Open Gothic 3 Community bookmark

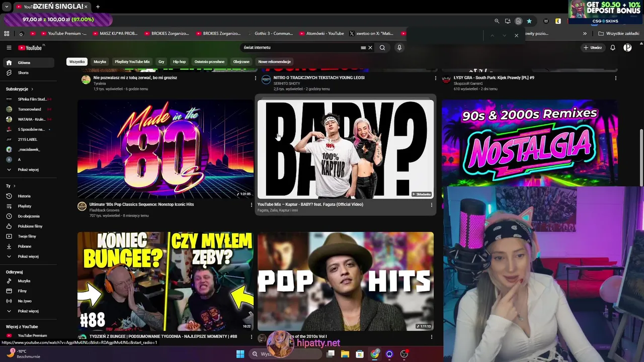click(270, 34)
